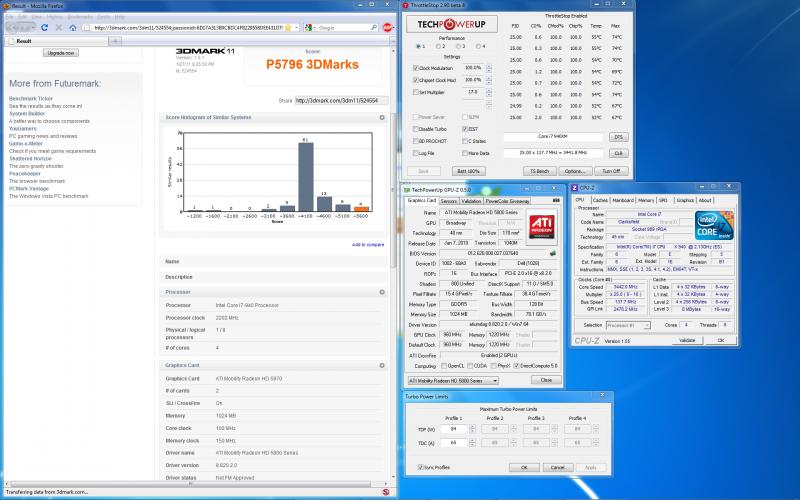Select ThrottleStop performance profile 4
The image size is (800, 500).
(479, 46)
